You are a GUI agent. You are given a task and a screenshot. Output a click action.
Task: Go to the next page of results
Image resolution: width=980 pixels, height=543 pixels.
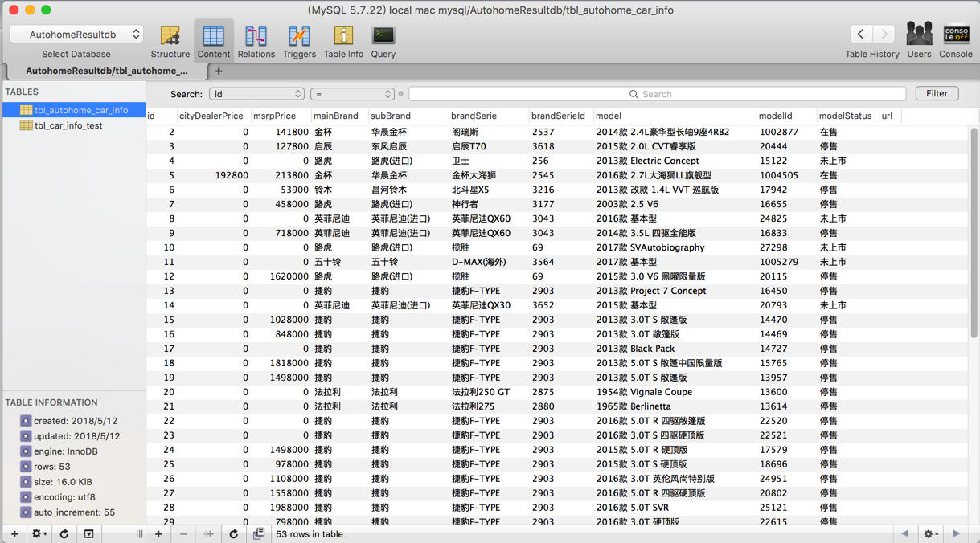tap(957, 533)
